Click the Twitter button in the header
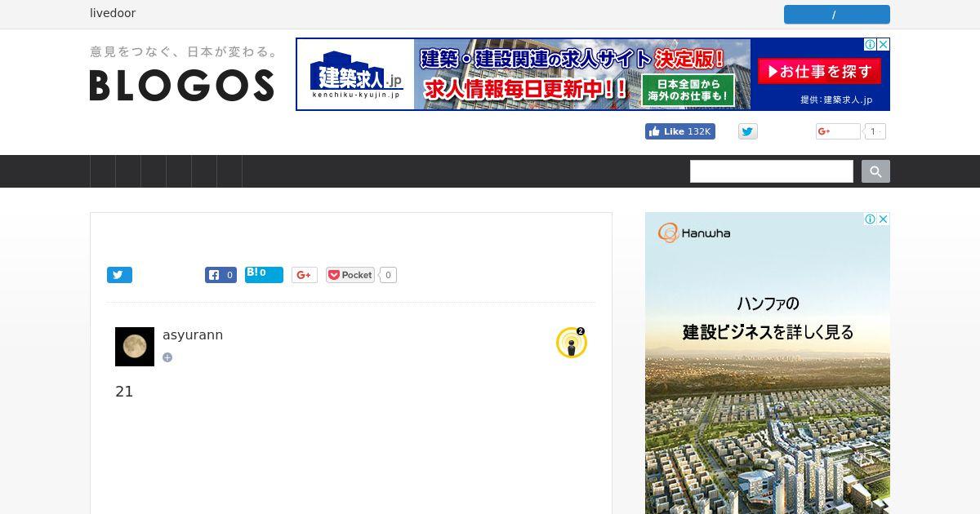 click(748, 131)
